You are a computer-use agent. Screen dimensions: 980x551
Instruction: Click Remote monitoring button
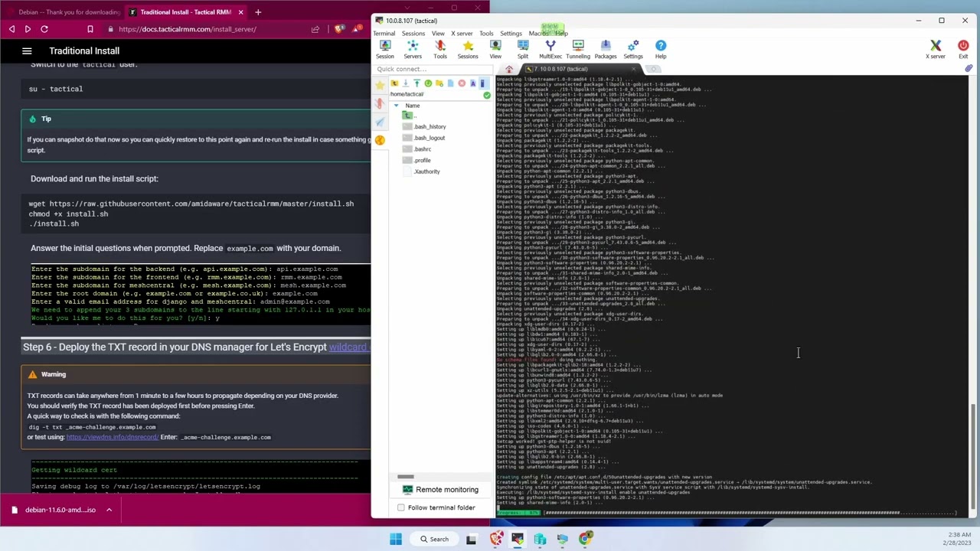pos(439,490)
